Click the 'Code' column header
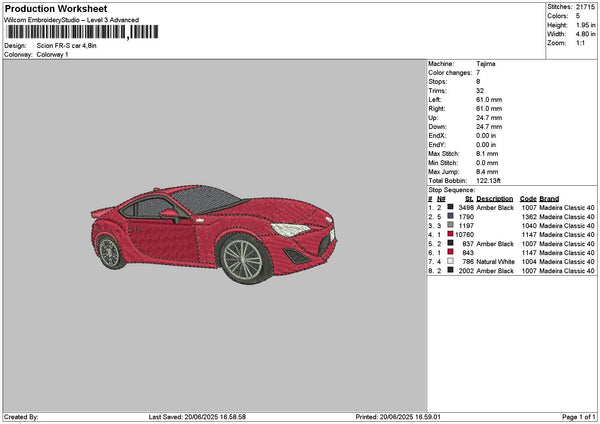 [x=528, y=199]
